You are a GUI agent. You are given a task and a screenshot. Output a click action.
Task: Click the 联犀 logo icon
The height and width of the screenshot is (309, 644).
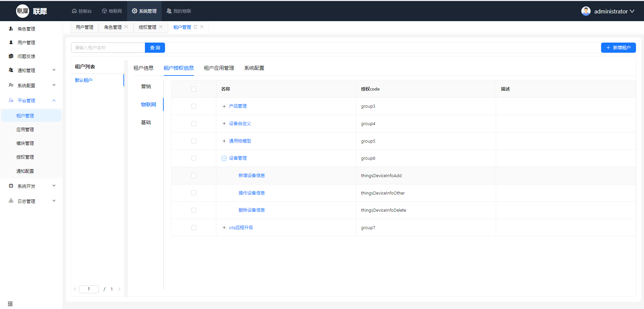(22, 11)
